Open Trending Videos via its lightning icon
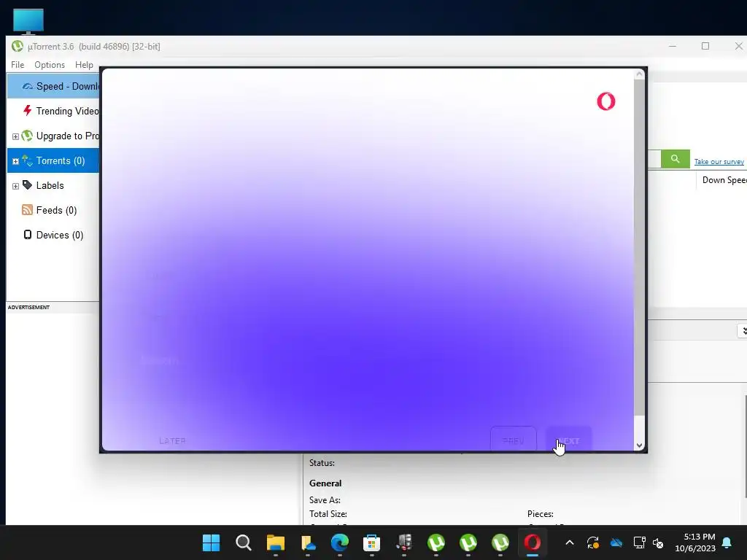The image size is (747, 560). [27, 111]
